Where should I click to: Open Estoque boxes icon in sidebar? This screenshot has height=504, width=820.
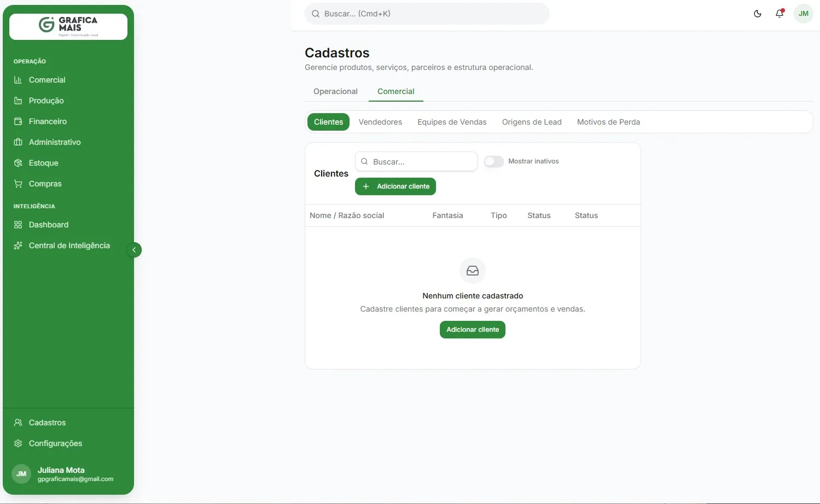pyautogui.click(x=18, y=163)
